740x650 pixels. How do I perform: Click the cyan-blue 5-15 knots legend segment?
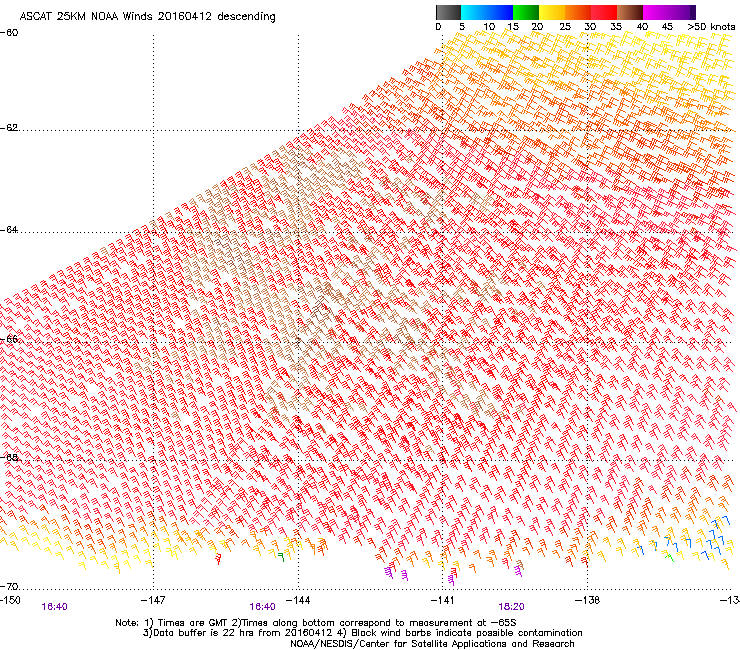(x=487, y=12)
